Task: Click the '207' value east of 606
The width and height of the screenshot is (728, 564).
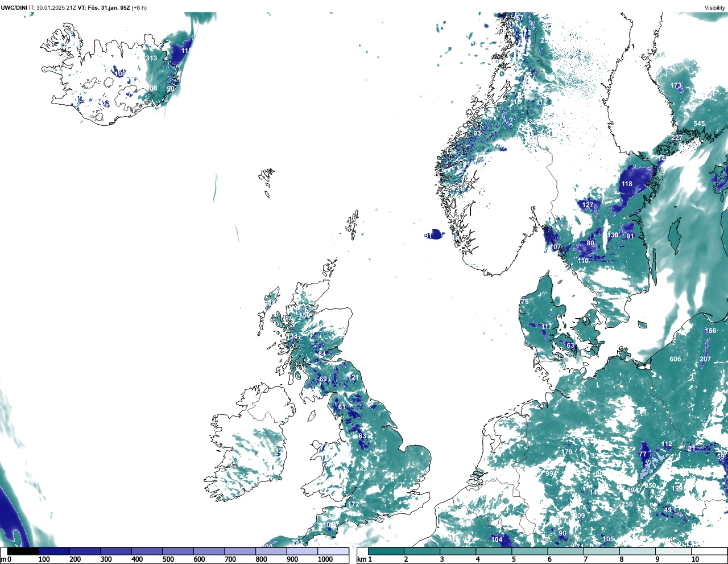Action: pos(705,359)
